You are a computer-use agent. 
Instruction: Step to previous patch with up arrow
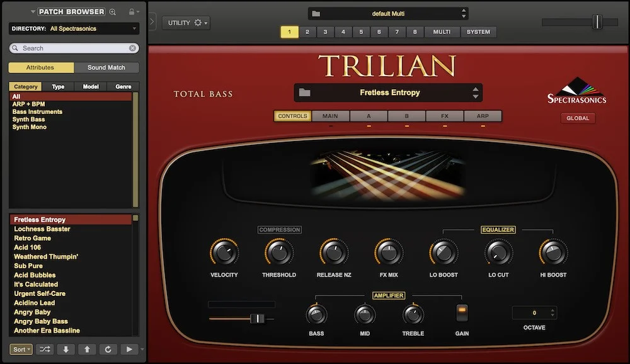(87, 350)
